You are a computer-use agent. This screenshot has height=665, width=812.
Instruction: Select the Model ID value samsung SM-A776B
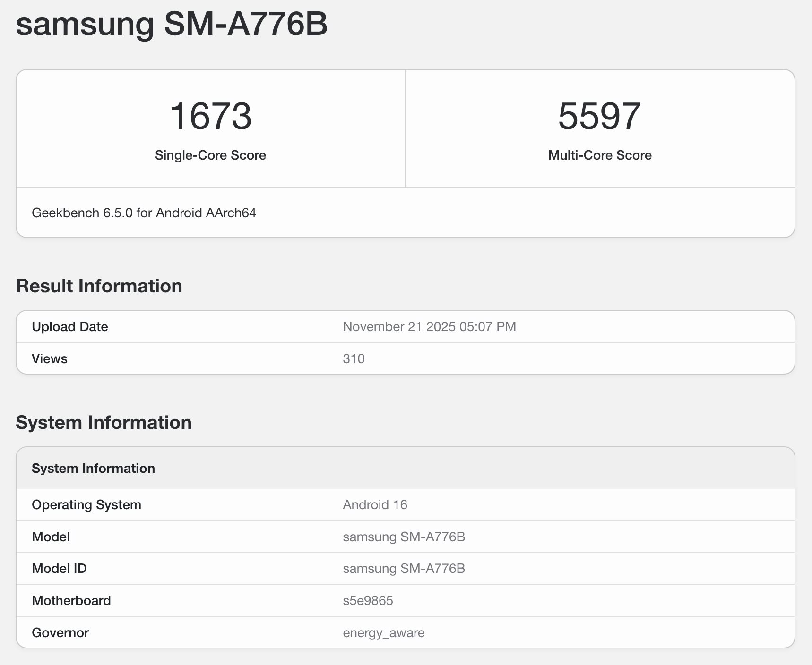click(404, 568)
